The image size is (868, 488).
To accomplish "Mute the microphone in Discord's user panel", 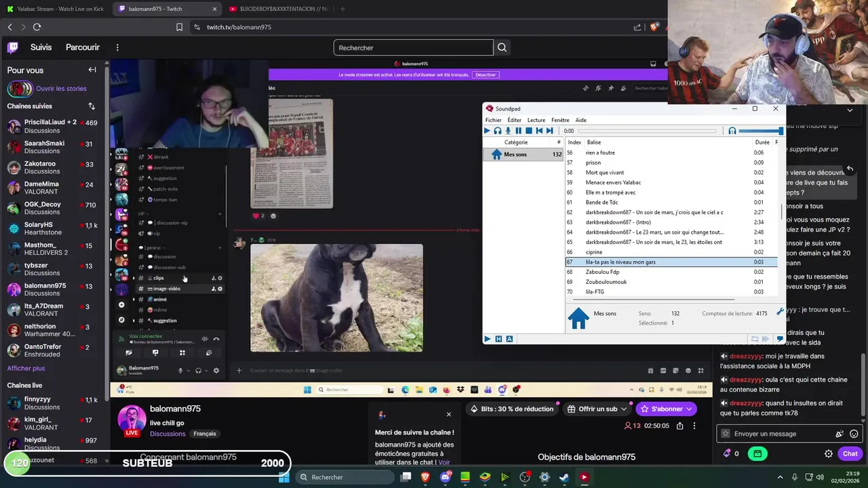I will (x=180, y=370).
